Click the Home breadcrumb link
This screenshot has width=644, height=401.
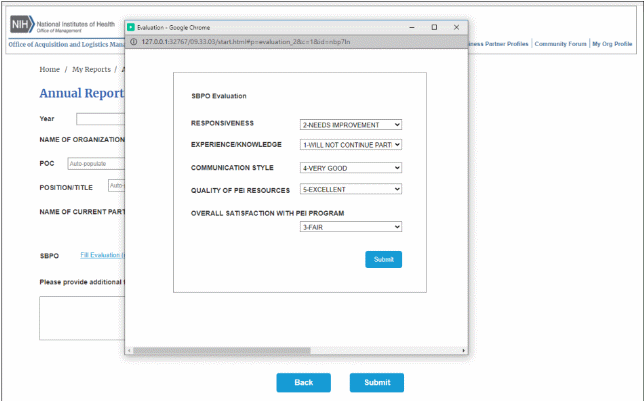(49, 69)
